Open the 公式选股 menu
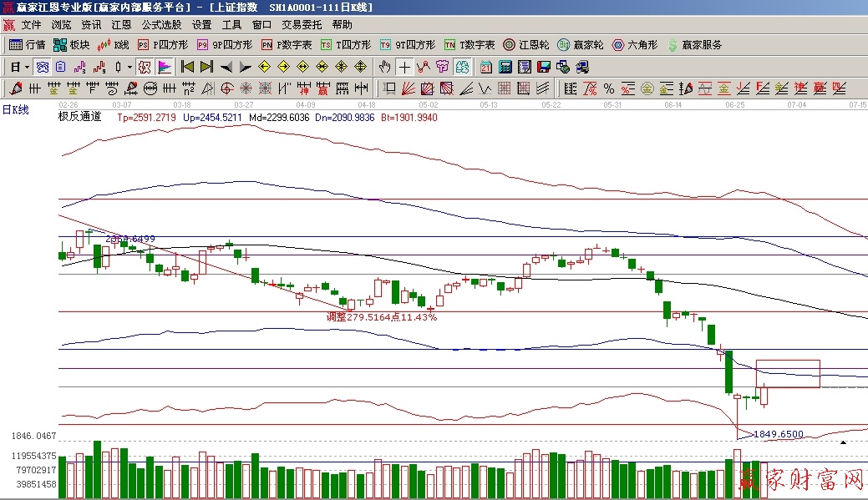Image resolution: width=868 pixels, height=500 pixels. click(161, 25)
